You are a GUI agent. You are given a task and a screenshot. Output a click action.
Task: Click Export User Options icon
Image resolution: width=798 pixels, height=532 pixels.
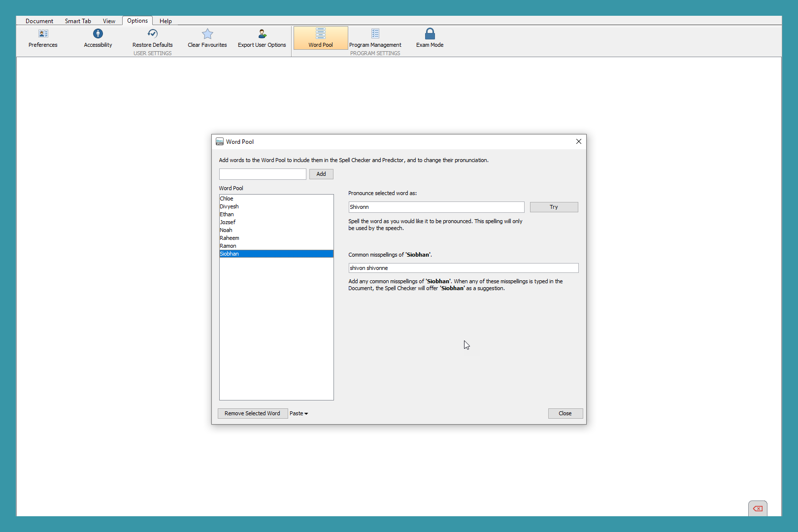click(x=262, y=33)
